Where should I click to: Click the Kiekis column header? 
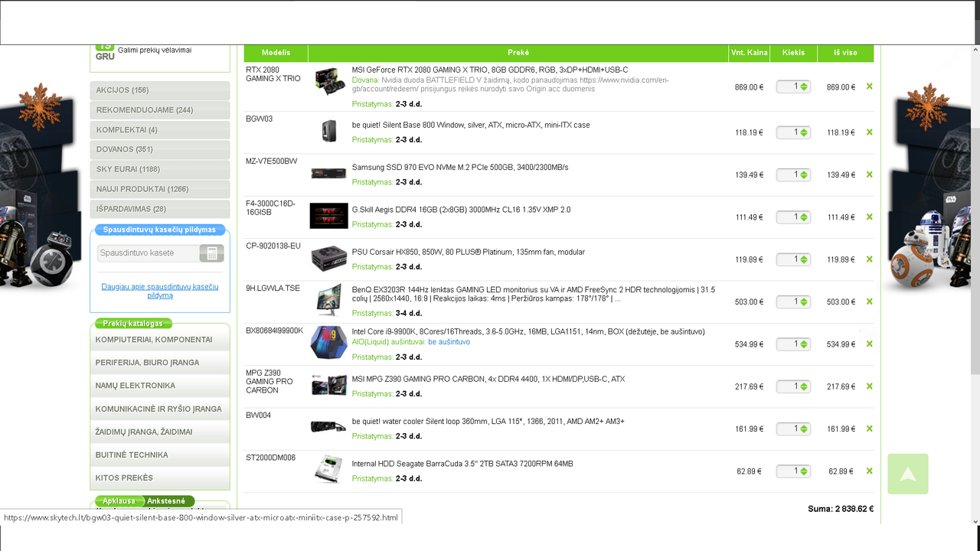[793, 53]
